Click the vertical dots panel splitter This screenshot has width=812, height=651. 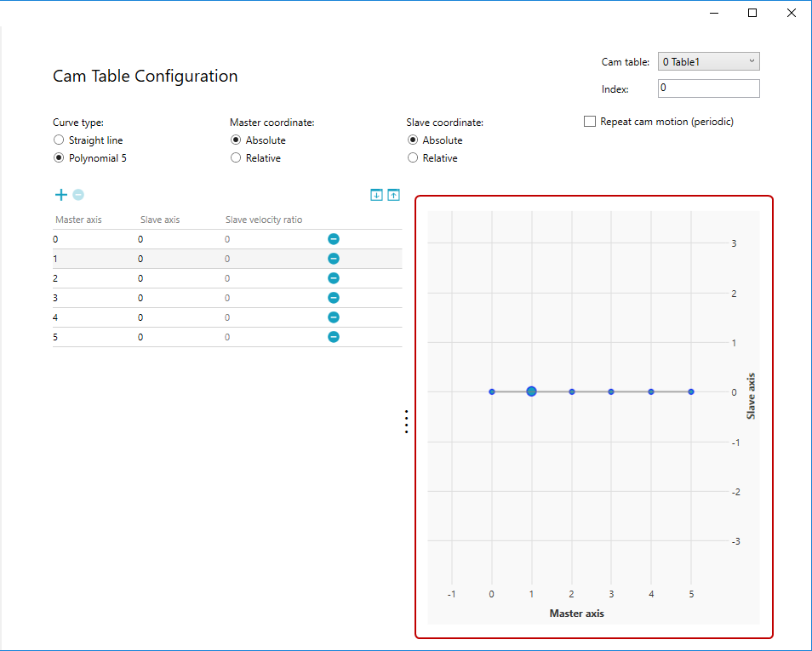point(407,422)
